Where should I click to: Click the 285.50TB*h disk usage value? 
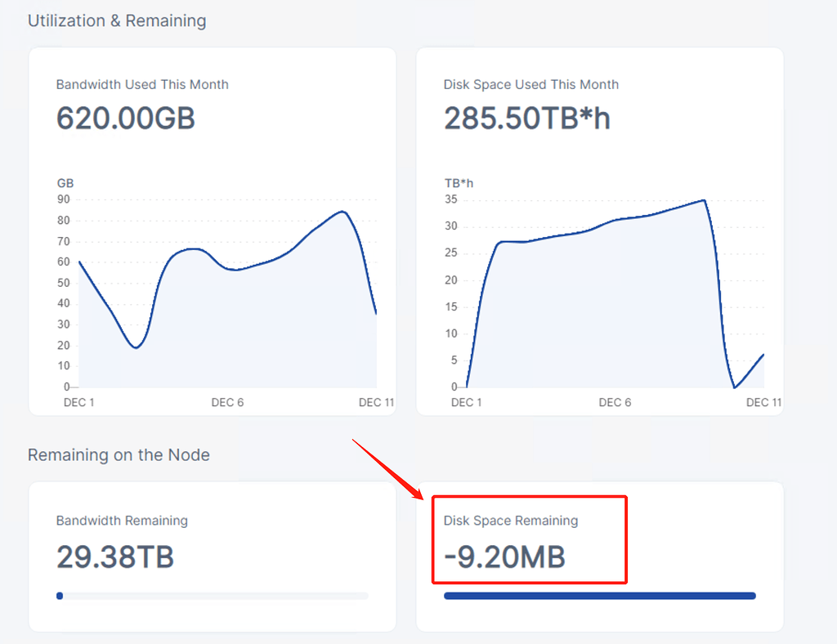click(x=526, y=119)
